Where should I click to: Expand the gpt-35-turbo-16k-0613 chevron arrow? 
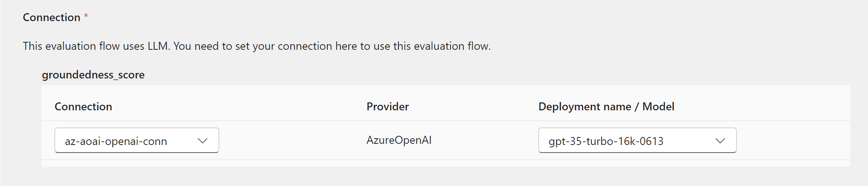[720, 141]
